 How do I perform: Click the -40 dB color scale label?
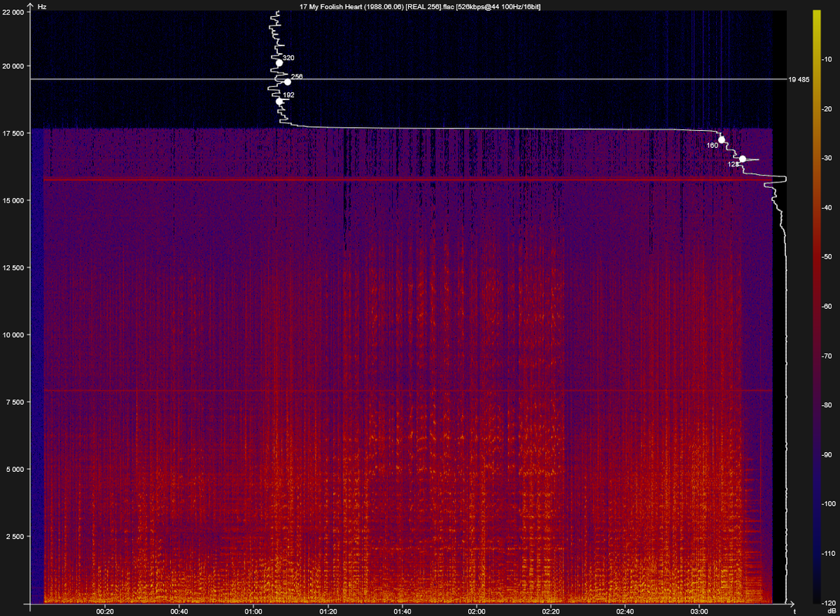827,208
